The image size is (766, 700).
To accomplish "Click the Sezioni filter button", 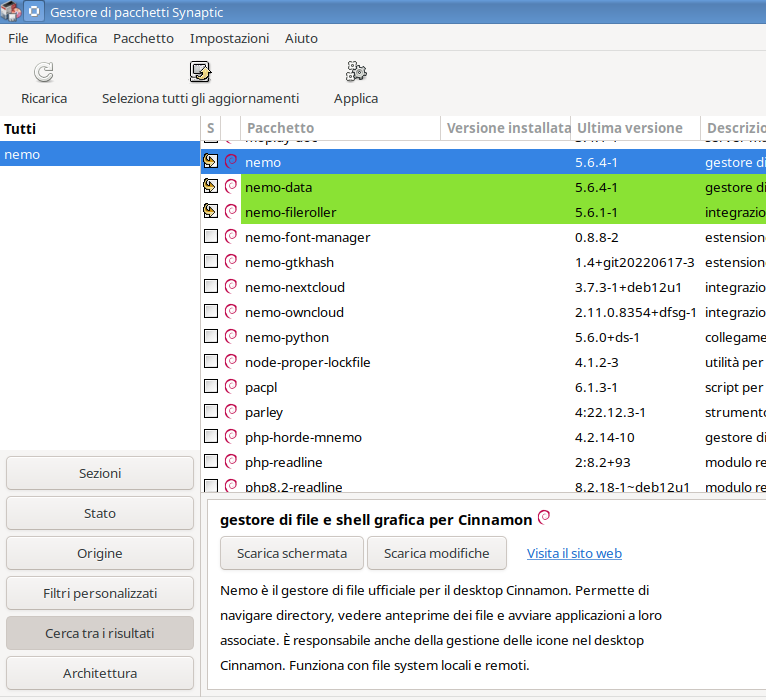I will click(100, 473).
